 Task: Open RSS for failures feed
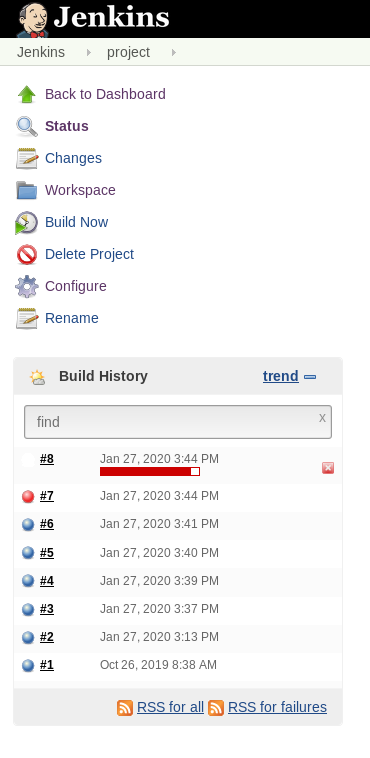(277, 707)
